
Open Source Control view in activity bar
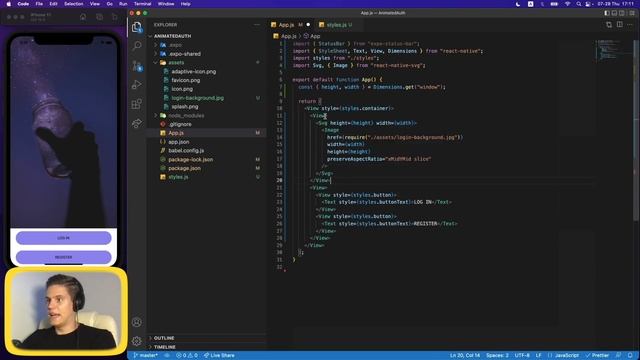[x=137, y=65]
